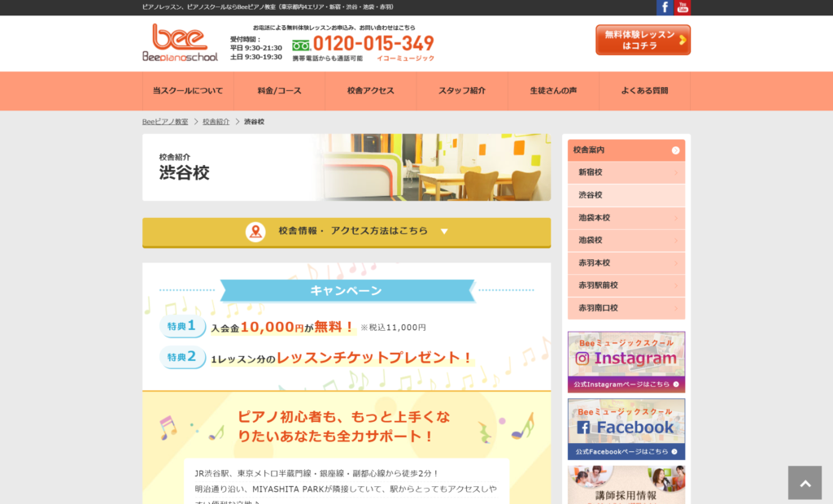Screen dimensions: 833x504
Task: Follow the Beeピアノ教室 breadcrumb link
Action: click(165, 122)
